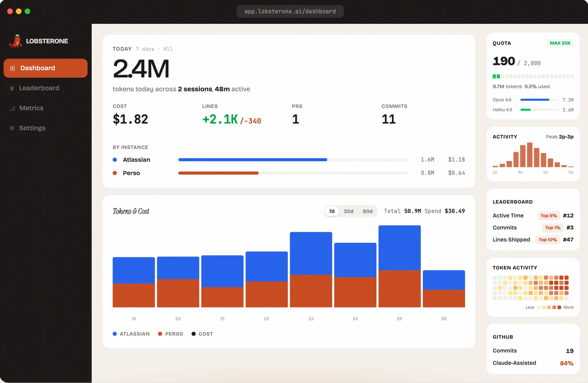
Task: Click the Lobsterone lobster logo
Action: [x=15, y=41]
